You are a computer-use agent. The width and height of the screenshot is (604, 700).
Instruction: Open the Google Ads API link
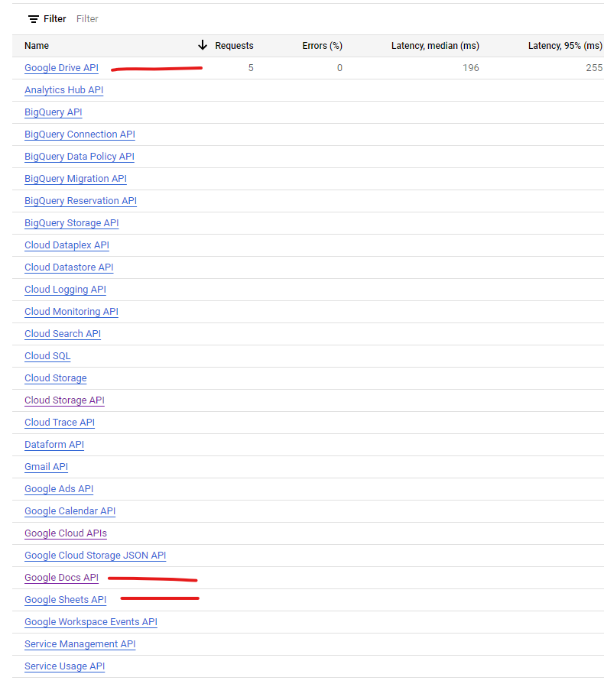pos(59,489)
